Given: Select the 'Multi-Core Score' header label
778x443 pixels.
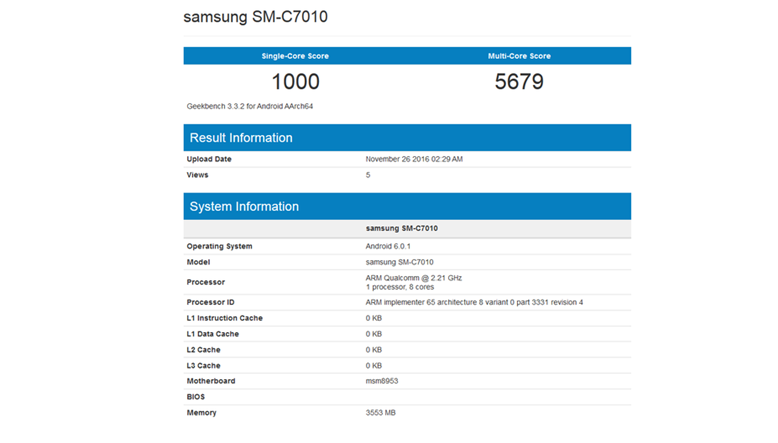Looking at the screenshot, I should point(519,56).
